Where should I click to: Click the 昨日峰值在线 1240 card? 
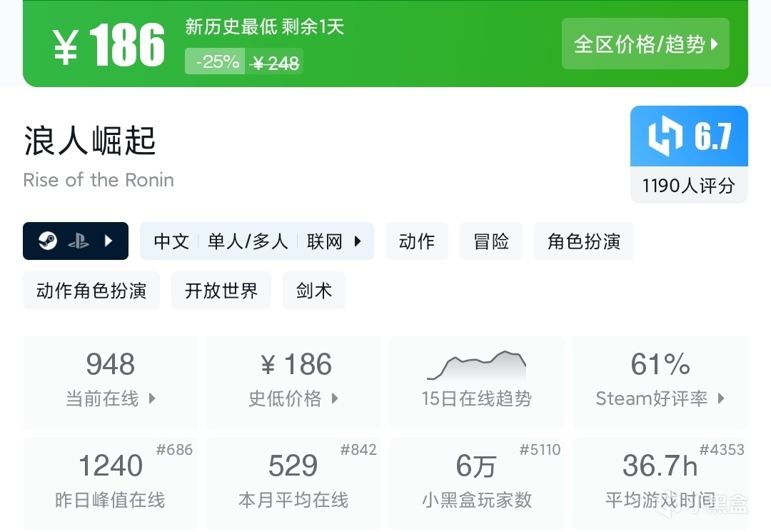[x=110, y=483]
